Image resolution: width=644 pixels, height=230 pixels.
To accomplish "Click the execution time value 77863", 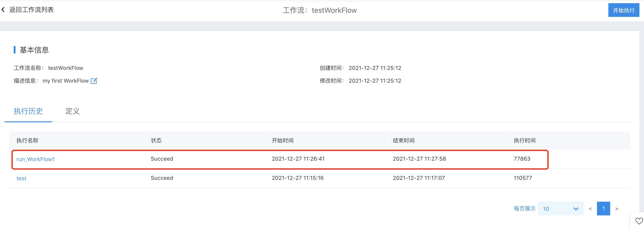I will (x=522, y=159).
